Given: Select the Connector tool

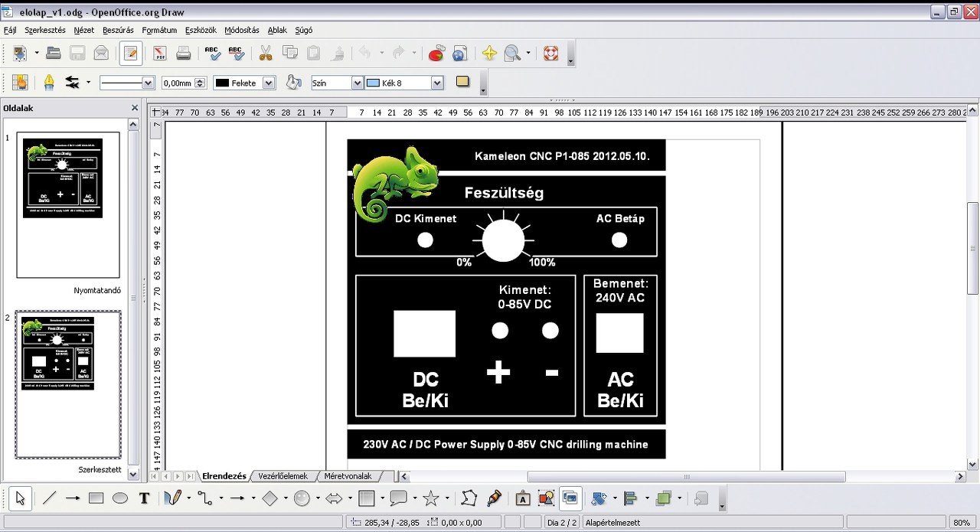Looking at the screenshot, I should tap(204, 498).
